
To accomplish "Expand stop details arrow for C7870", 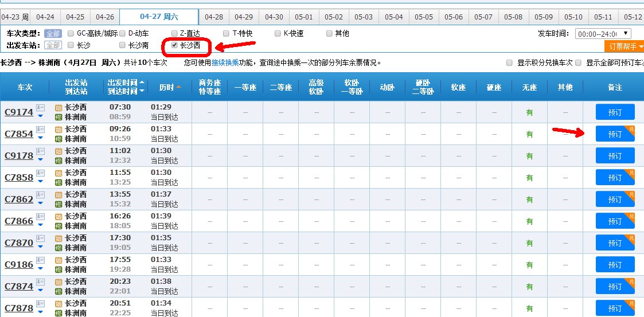I will point(40,246).
